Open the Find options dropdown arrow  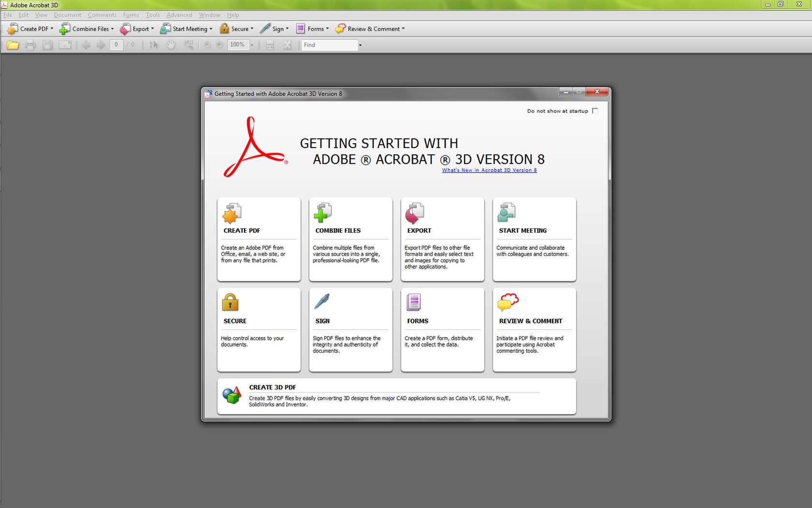click(x=360, y=45)
